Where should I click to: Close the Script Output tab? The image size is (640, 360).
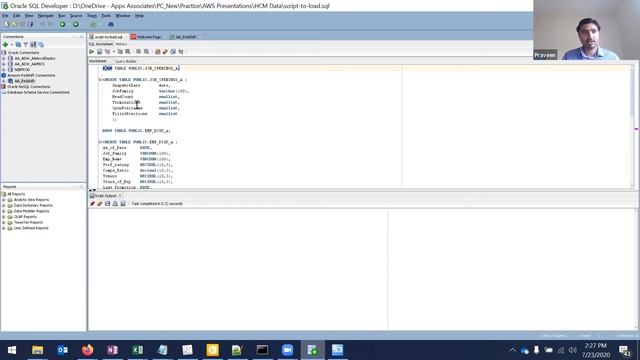click(120, 196)
